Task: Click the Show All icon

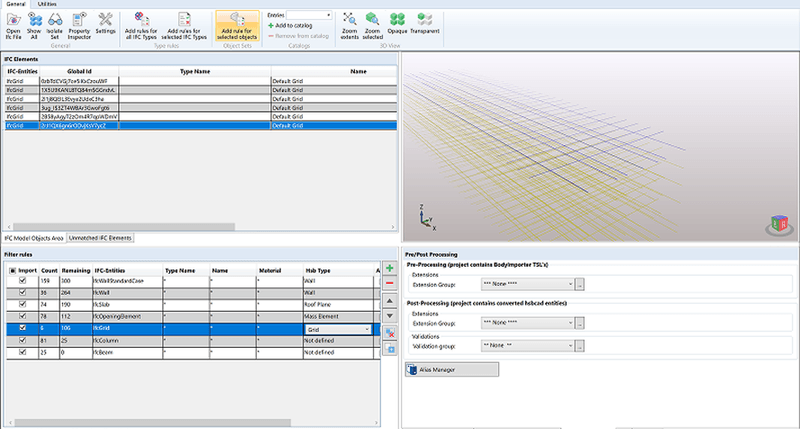Action: [x=34, y=26]
